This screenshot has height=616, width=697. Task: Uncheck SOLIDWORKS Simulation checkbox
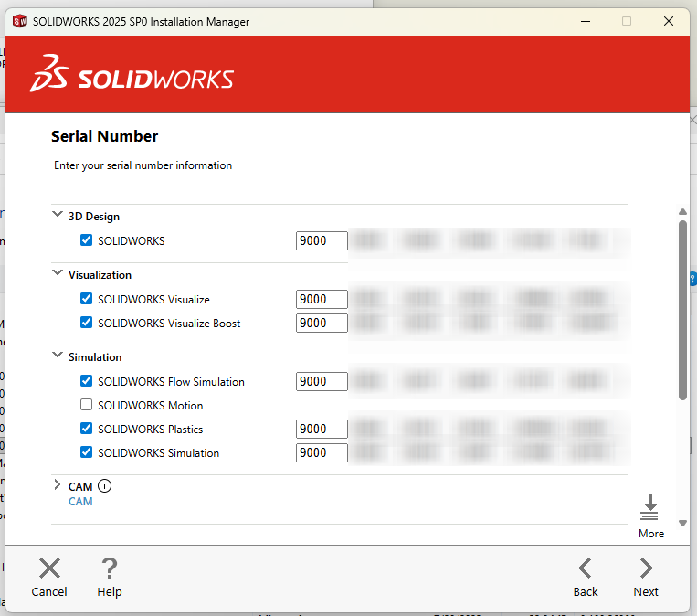pyautogui.click(x=86, y=452)
